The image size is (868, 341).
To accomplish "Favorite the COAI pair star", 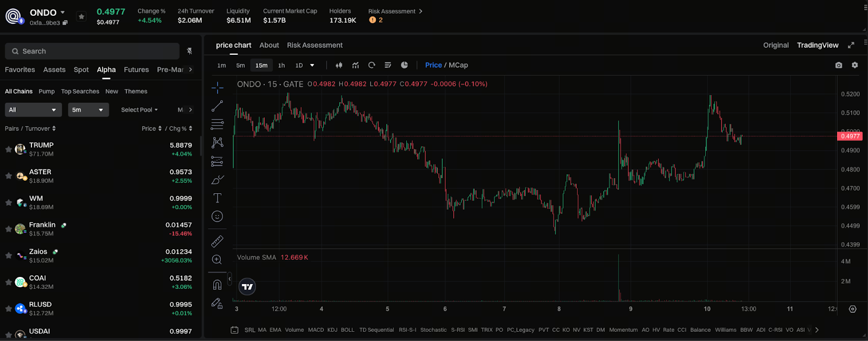I will tap(9, 282).
